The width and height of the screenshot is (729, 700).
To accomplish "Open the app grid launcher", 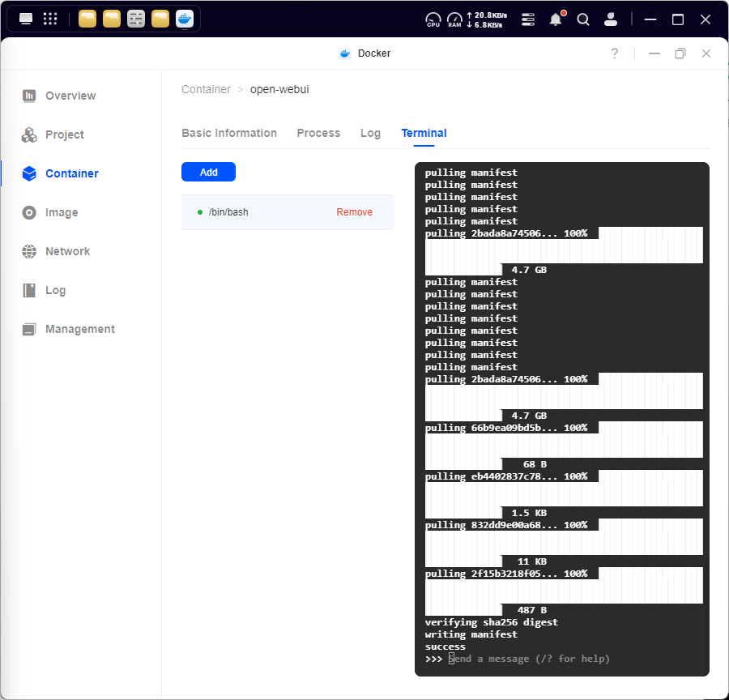I will (x=50, y=19).
